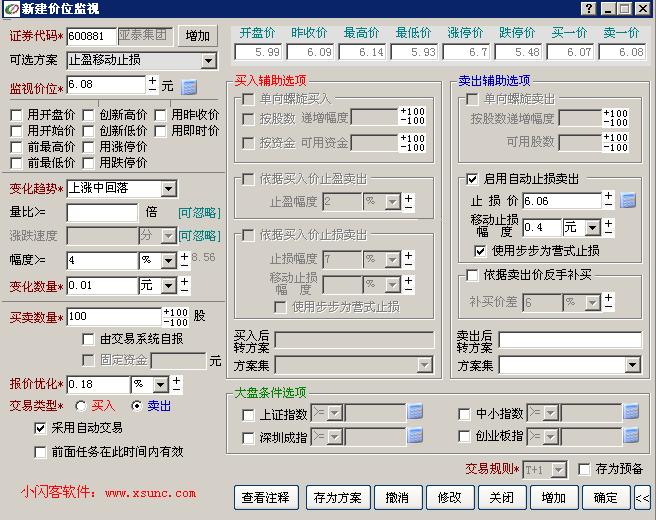Click the << collapse panel button
Image resolution: width=656 pixels, height=520 pixels.
pos(642,497)
